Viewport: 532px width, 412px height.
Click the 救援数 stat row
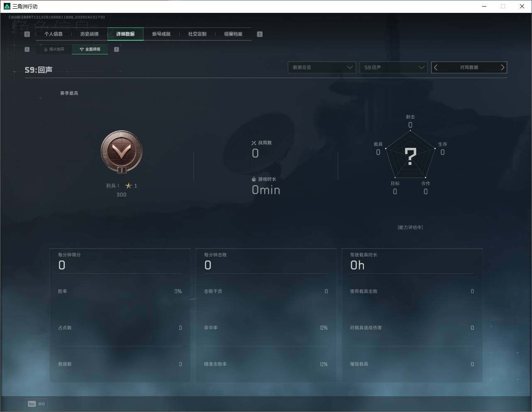pos(120,364)
